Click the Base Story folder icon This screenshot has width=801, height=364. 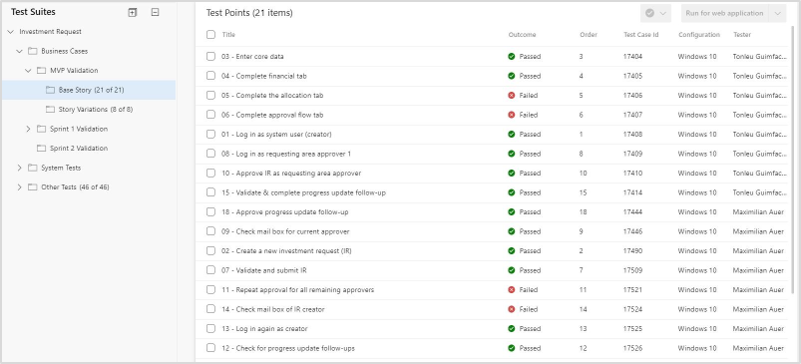[x=50, y=90]
